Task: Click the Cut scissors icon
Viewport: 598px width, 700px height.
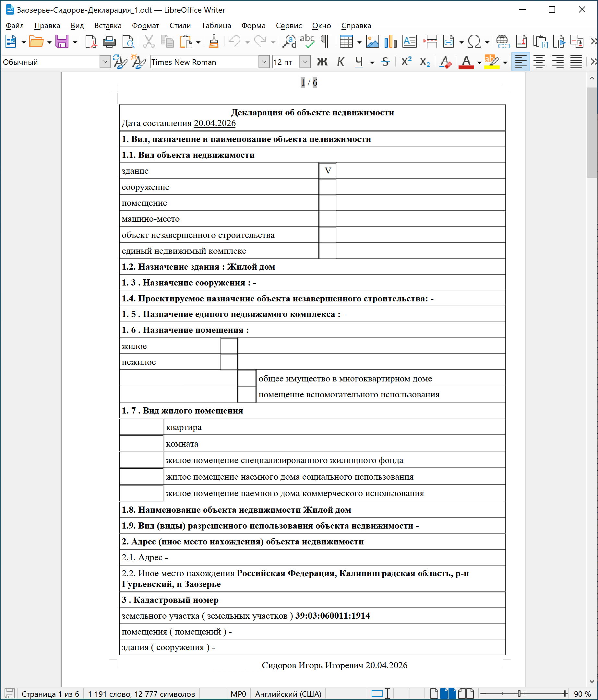Action: point(149,41)
